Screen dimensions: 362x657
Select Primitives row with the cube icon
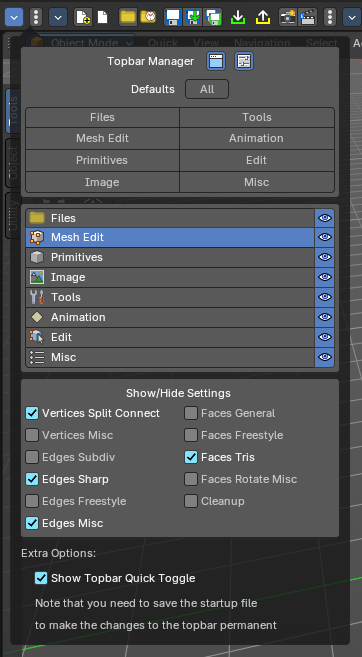[170, 257]
